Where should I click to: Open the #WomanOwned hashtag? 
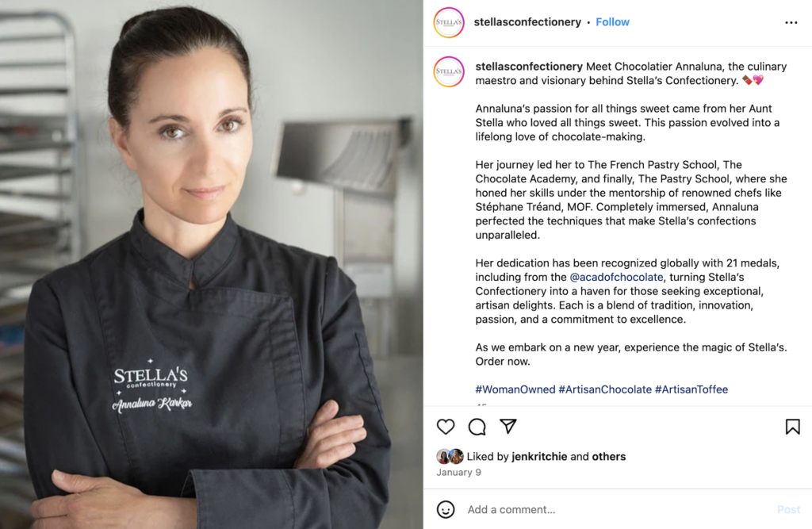click(x=515, y=389)
